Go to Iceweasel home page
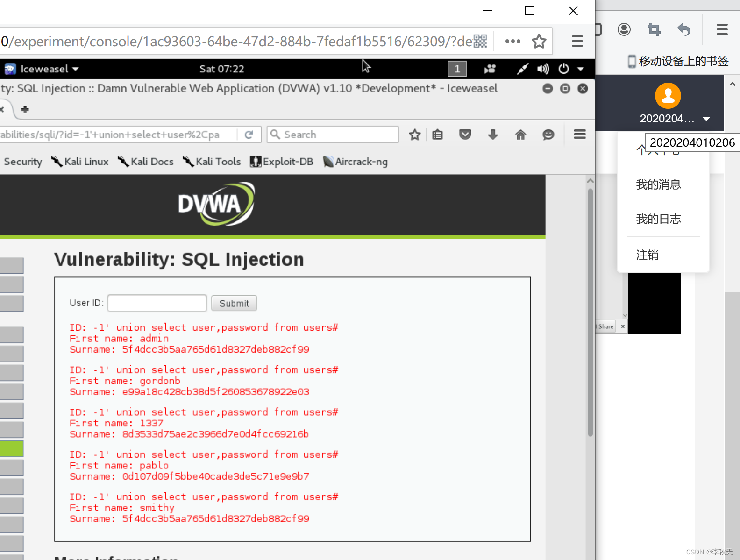Viewport: 740px width, 560px height. (x=520, y=135)
